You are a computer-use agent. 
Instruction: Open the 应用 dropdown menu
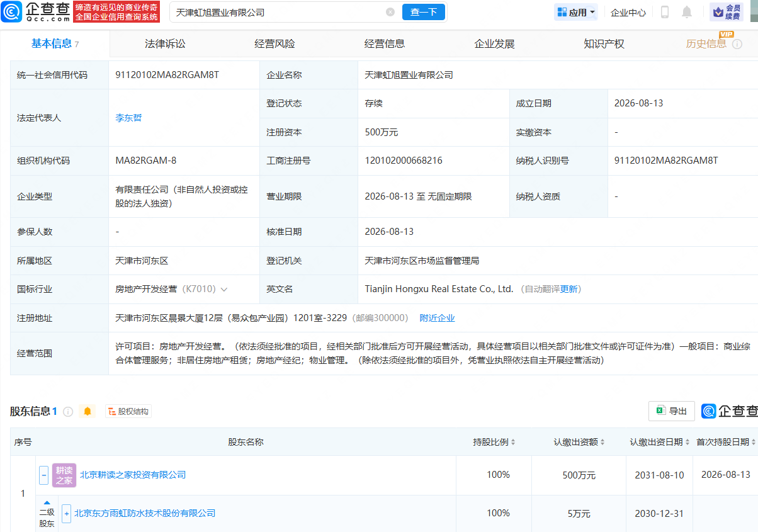point(575,12)
